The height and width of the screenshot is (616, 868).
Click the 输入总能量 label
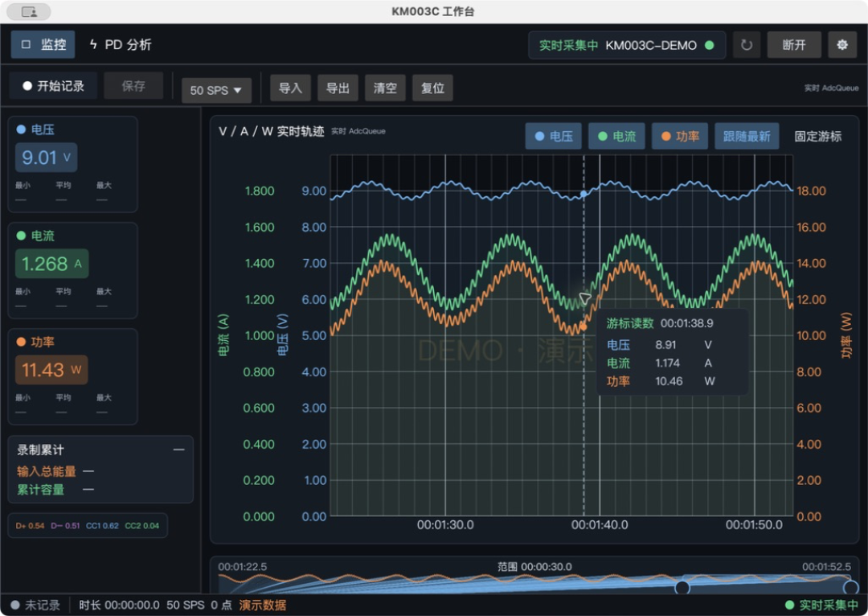point(47,471)
